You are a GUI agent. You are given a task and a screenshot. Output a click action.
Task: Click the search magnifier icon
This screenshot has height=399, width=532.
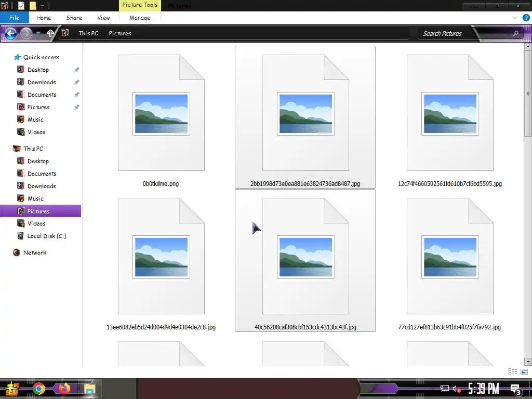coord(515,33)
